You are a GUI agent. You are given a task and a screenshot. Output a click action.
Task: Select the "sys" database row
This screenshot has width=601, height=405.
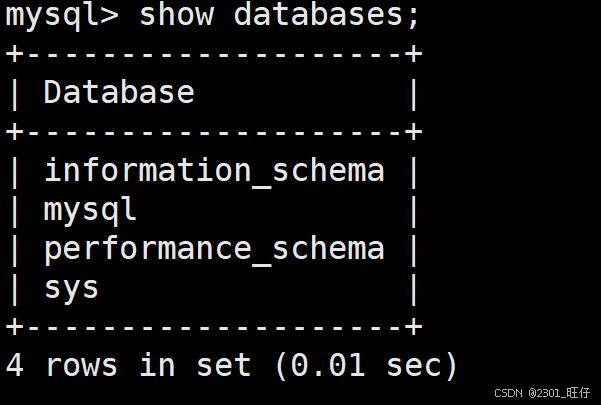[x=71, y=288]
